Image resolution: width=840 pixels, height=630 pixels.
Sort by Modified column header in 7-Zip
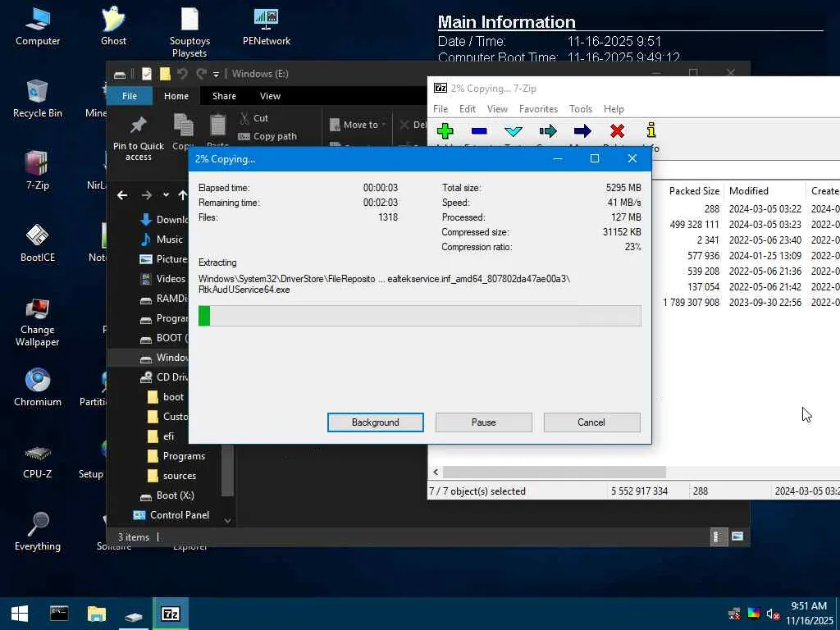(x=748, y=190)
